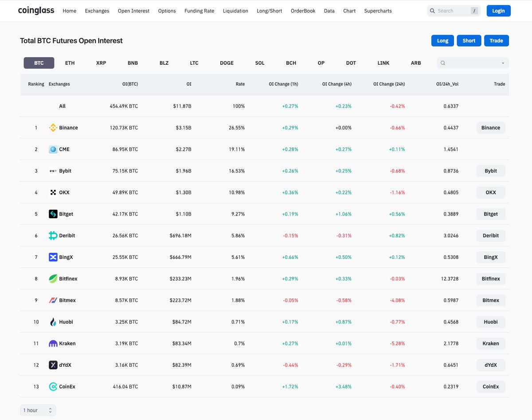Expand the coin search dropdown arrow
This screenshot has width=532, height=420.
503,63
